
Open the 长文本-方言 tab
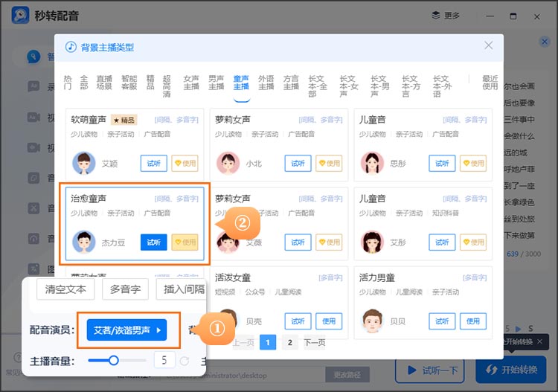411,86
